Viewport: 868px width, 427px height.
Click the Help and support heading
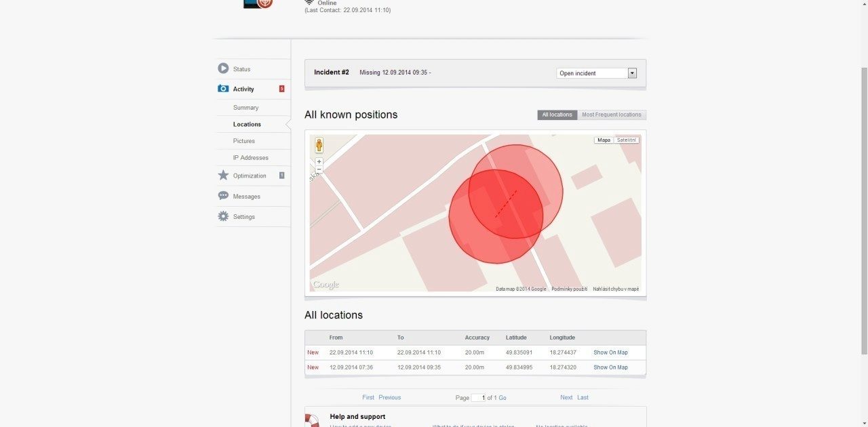click(357, 417)
